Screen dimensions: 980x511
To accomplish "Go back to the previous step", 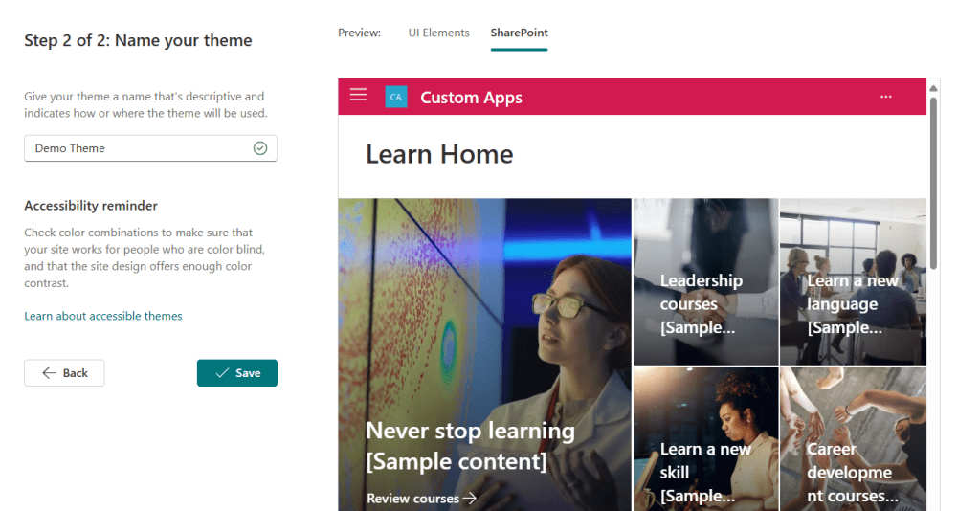I will pos(64,373).
